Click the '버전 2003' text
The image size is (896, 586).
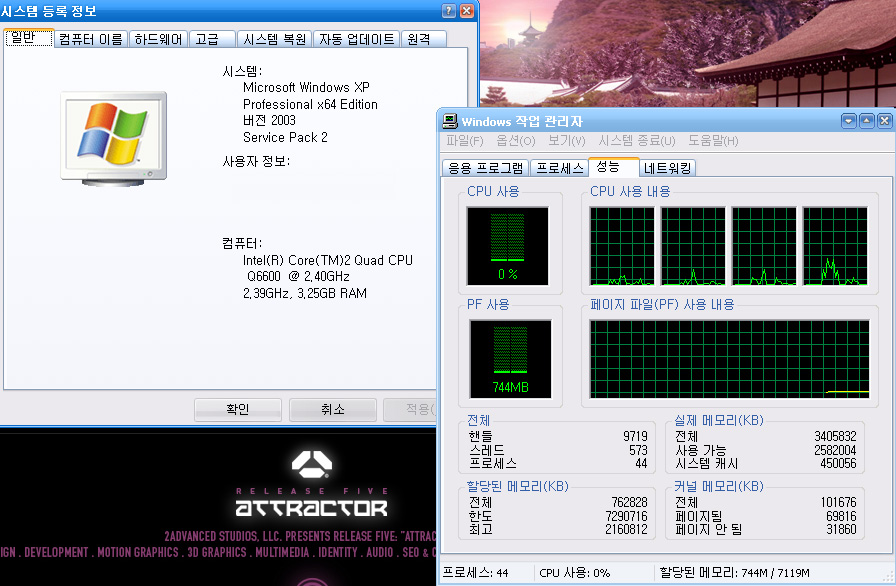269,121
